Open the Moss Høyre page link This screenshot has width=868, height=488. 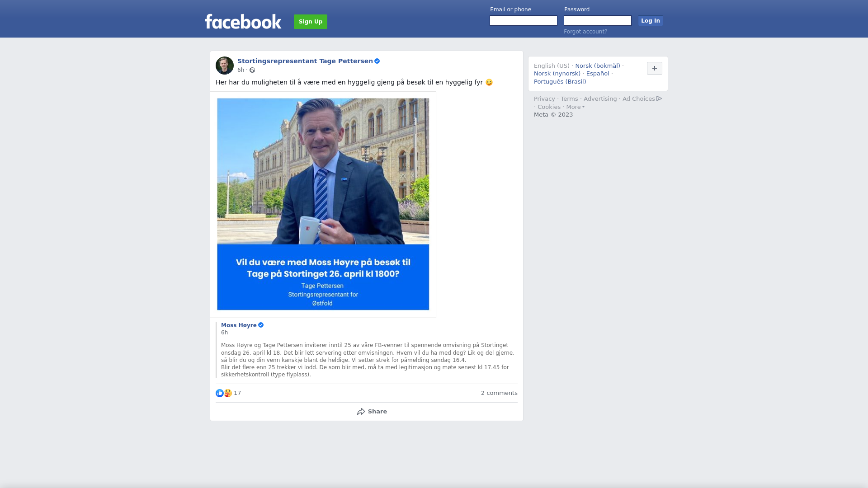coord(239,325)
